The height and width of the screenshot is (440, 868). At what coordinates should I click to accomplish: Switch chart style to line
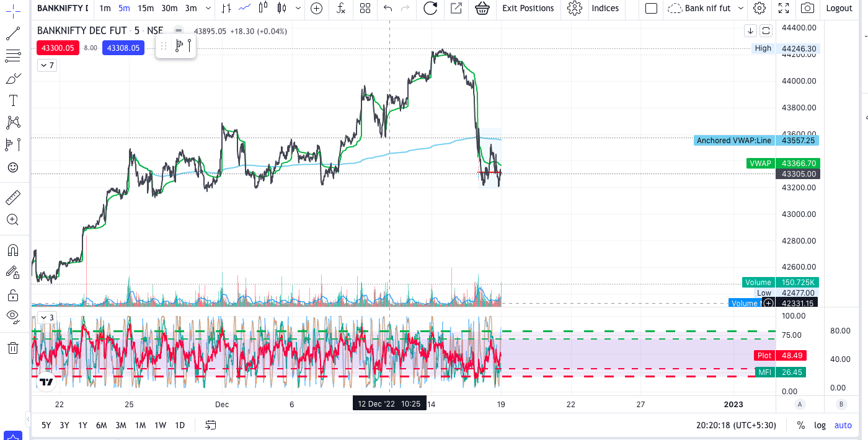click(245, 8)
